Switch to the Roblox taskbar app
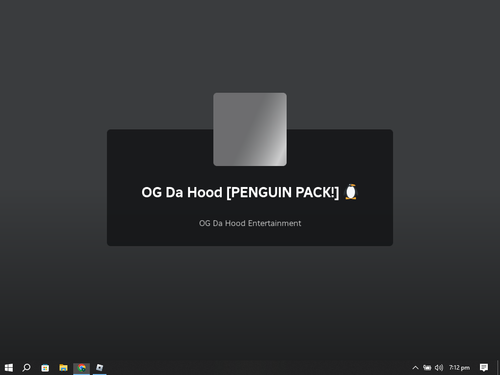 [x=99, y=367]
